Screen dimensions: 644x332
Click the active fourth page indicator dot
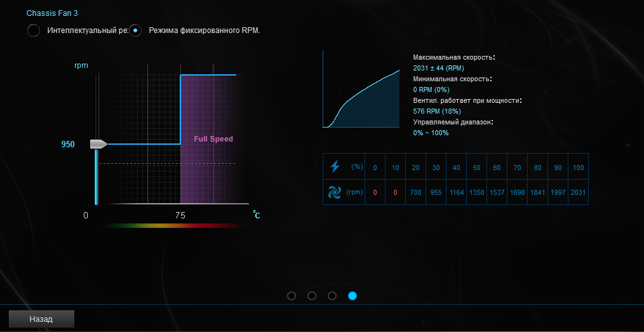coord(352,296)
